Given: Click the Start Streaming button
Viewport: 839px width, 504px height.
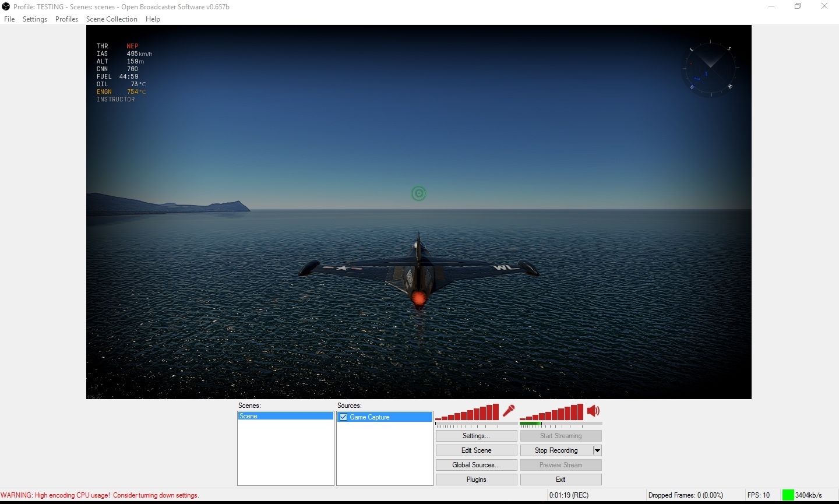Looking at the screenshot, I should (x=560, y=436).
